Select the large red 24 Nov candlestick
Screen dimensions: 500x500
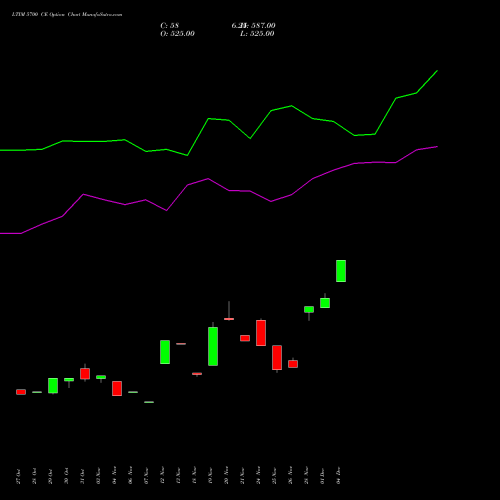tap(261, 333)
